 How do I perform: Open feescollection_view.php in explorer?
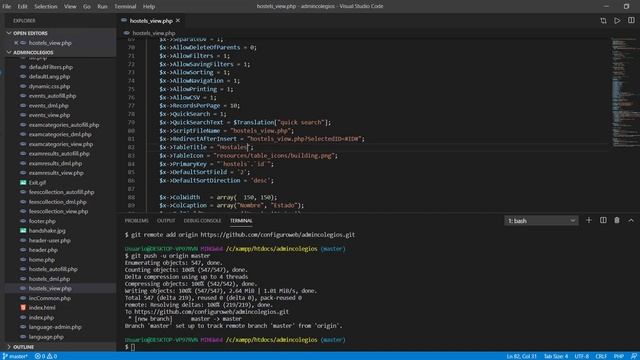58,211
